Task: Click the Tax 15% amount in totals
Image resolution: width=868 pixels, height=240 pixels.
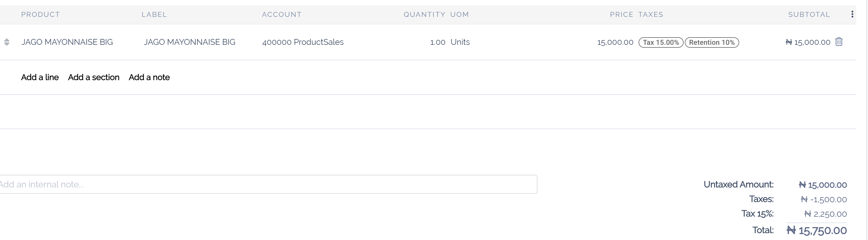Action: tap(825, 214)
